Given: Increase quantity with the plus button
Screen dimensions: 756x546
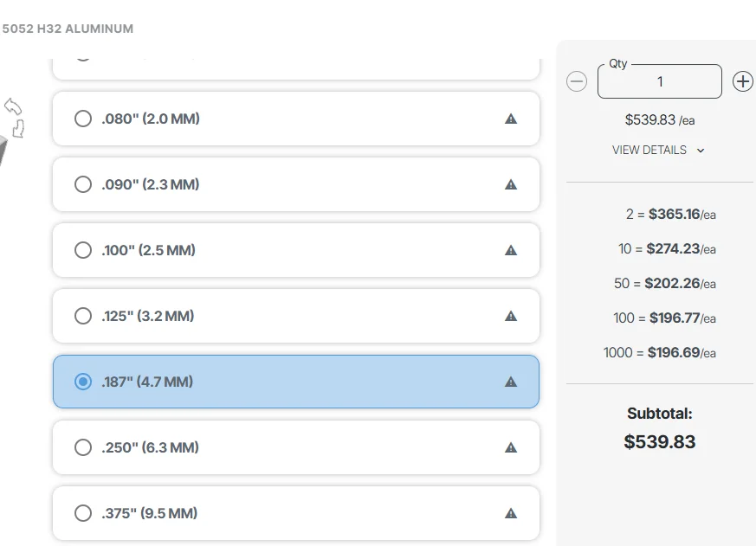Looking at the screenshot, I should pos(742,81).
